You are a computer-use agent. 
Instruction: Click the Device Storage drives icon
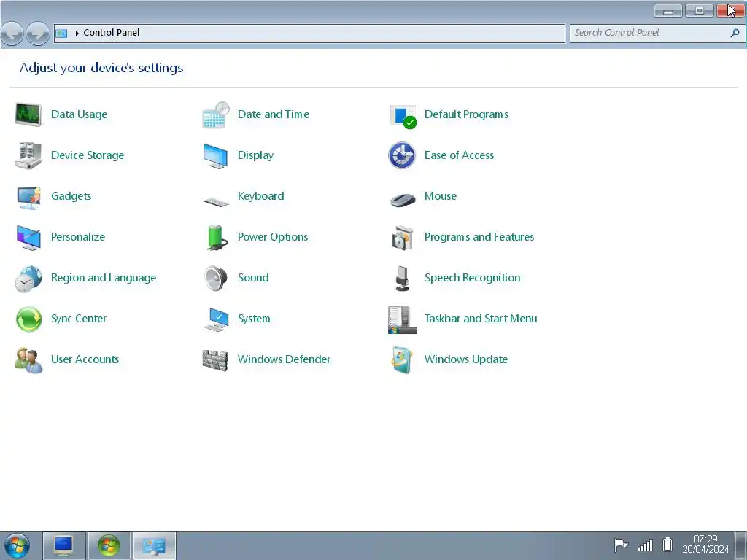[28, 155]
